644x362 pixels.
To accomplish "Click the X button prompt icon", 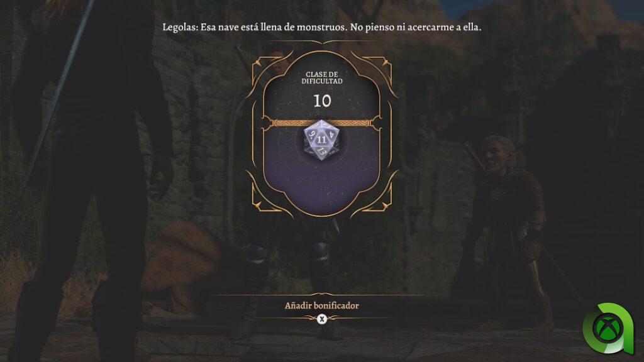I will pyautogui.click(x=322, y=319).
